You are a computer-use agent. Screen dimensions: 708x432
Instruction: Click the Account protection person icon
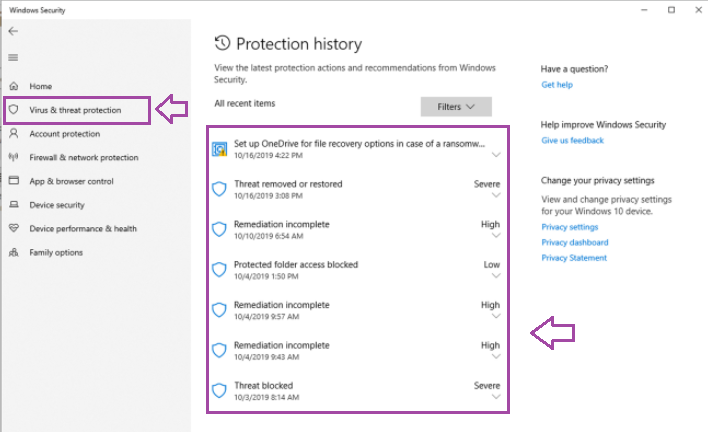pyautogui.click(x=14, y=134)
